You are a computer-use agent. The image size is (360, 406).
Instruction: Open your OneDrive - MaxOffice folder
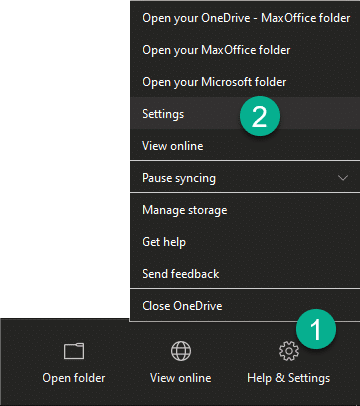[245, 18]
